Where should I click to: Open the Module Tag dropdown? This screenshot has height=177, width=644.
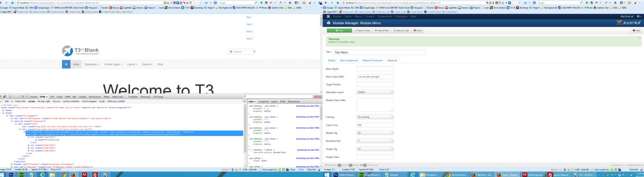tap(375, 133)
